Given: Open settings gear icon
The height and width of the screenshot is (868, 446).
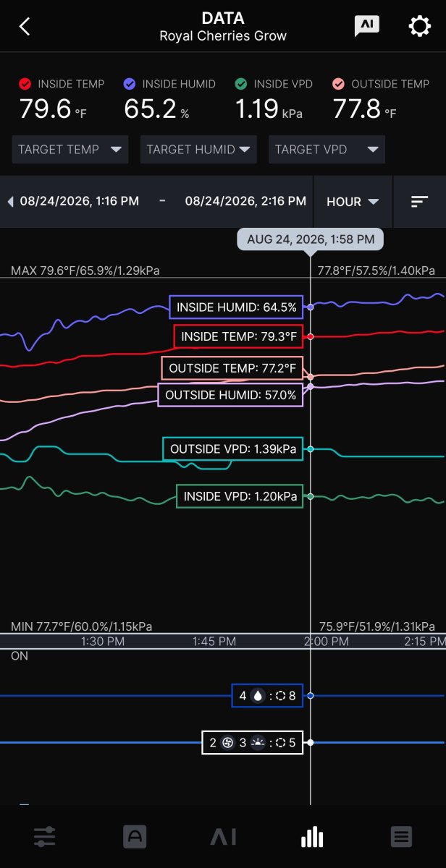Looking at the screenshot, I should [x=420, y=27].
